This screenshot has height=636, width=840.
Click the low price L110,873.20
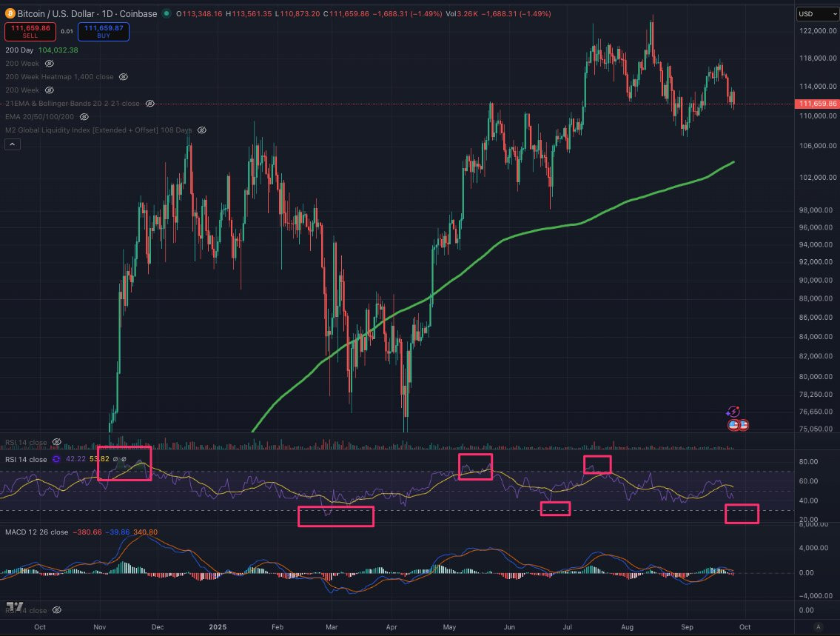pos(298,14)
